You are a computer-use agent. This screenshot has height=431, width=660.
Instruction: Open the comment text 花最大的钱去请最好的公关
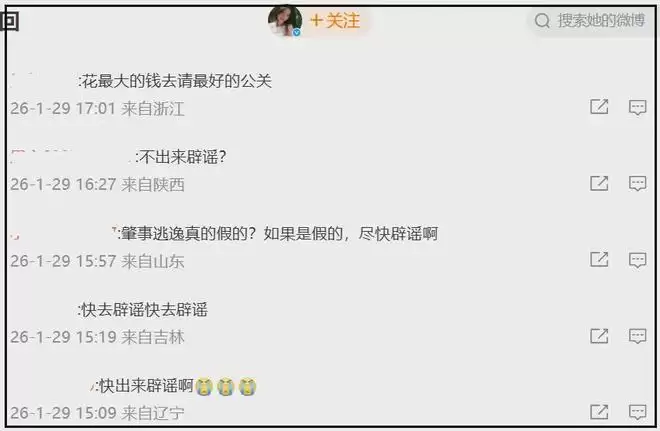coord(177,81)
